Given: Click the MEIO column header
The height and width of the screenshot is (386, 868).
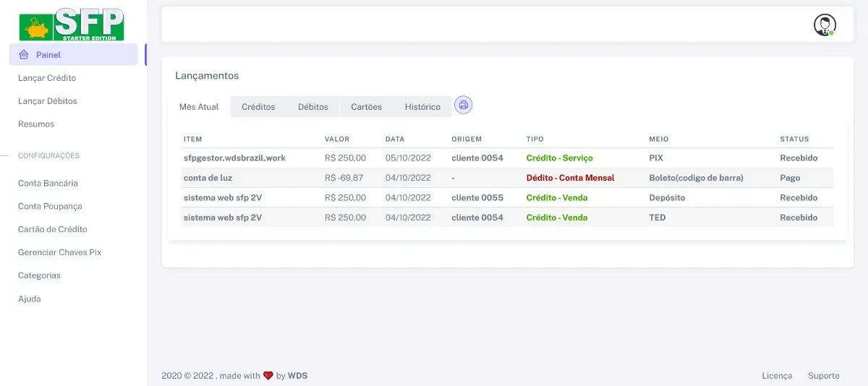Looking at the screenshot, I should coord(659,139).
